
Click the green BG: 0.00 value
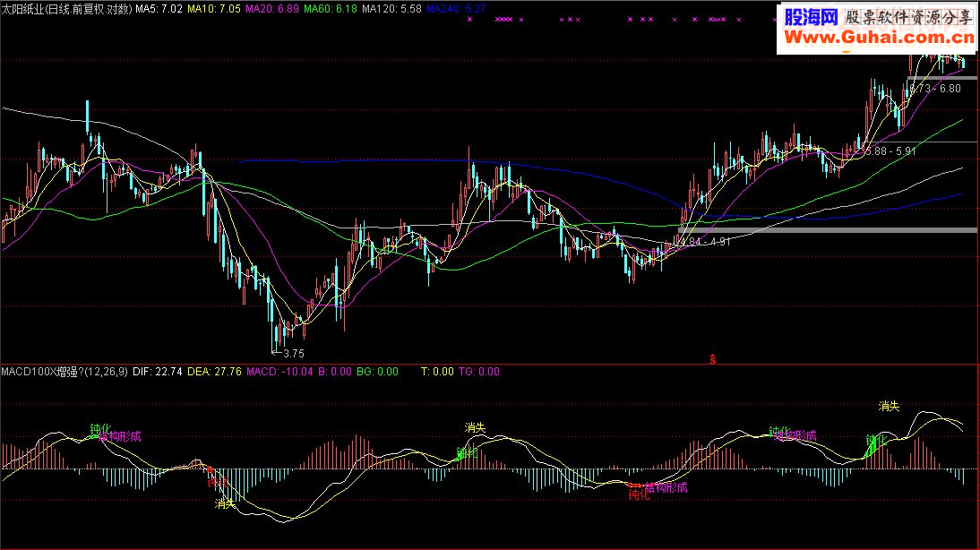click(x=377, y=372)
